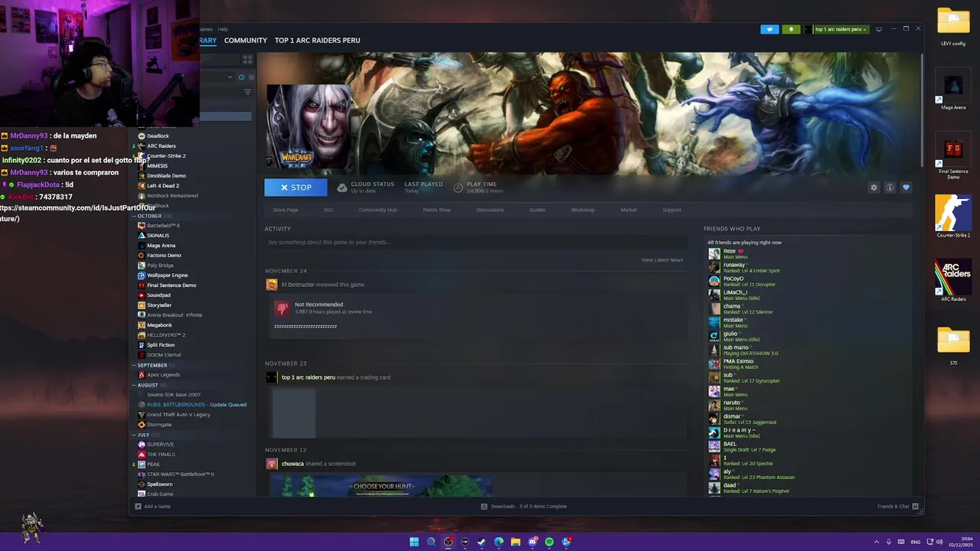This screenshot has height=551, width=980.
Task: Expand the library collection filter dropdown
Action: [x=230, y=77]
